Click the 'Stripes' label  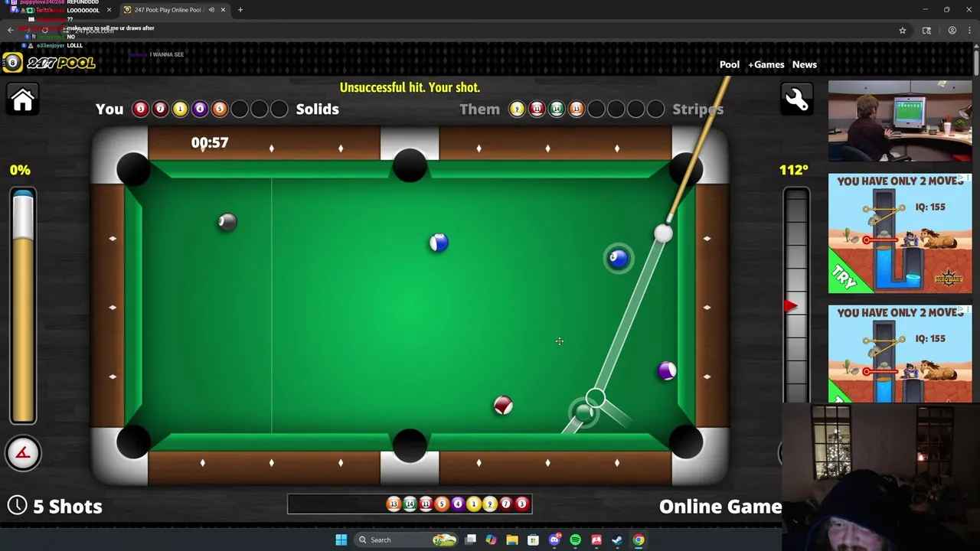pos(697,109)
